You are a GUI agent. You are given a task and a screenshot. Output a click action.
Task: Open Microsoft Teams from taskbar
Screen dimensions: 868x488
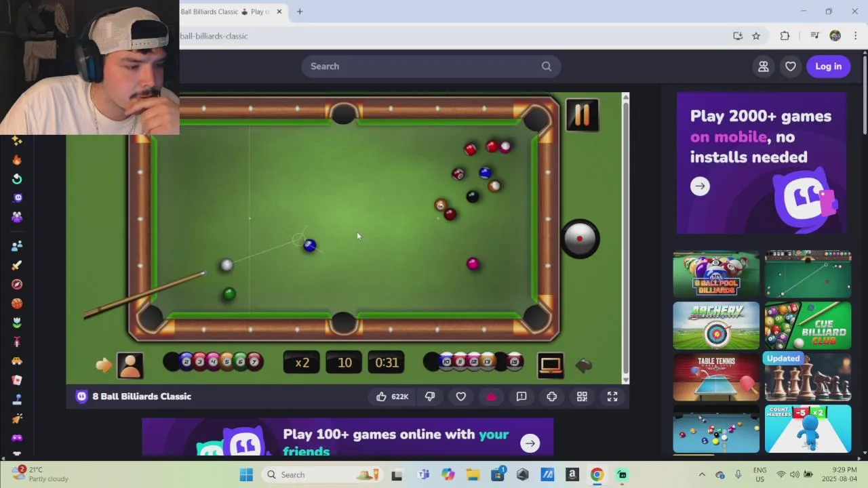tap(423, 474)
